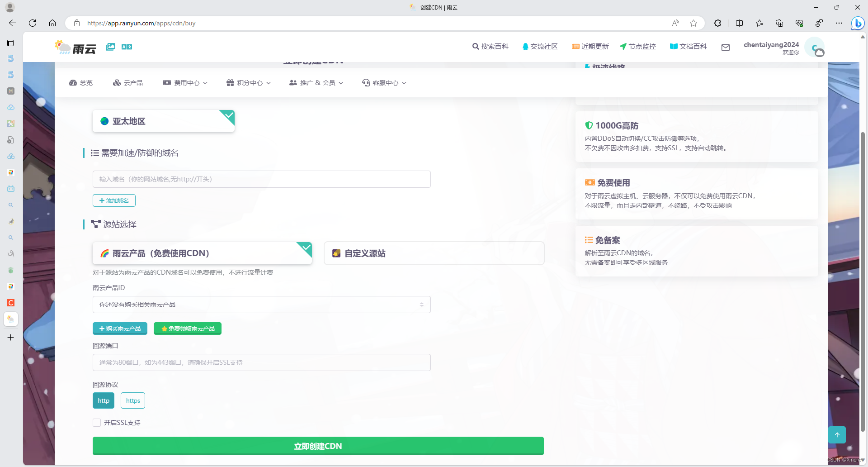Click 购买雨云产品 button
The width and height of the screenshot is (868, 467).
coord(120,329)
